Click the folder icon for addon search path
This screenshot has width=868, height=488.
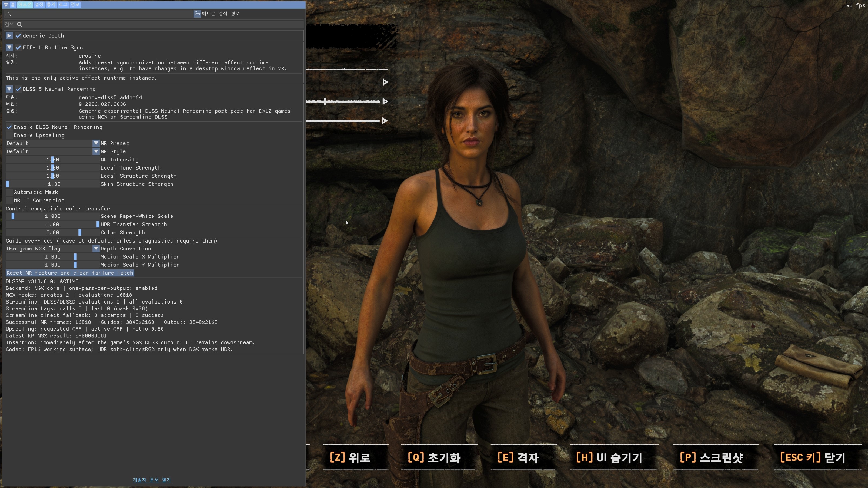[197, 14]
